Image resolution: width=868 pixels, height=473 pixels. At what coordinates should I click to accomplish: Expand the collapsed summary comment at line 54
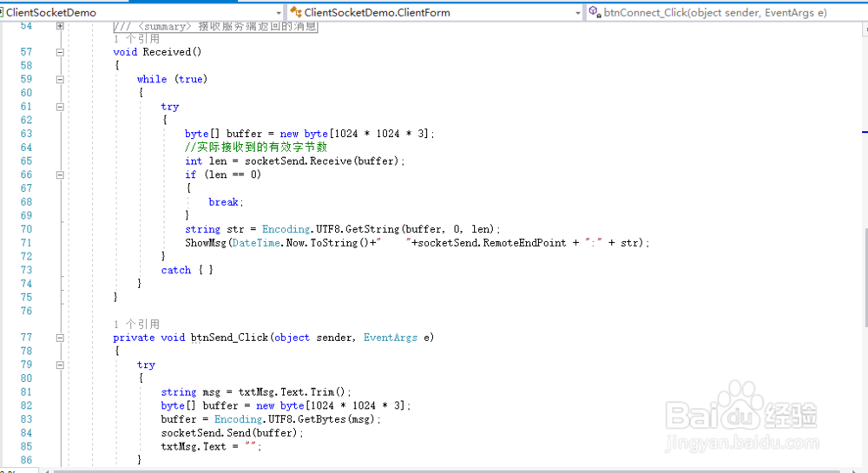pyautogui.click(x=60, y=25)
